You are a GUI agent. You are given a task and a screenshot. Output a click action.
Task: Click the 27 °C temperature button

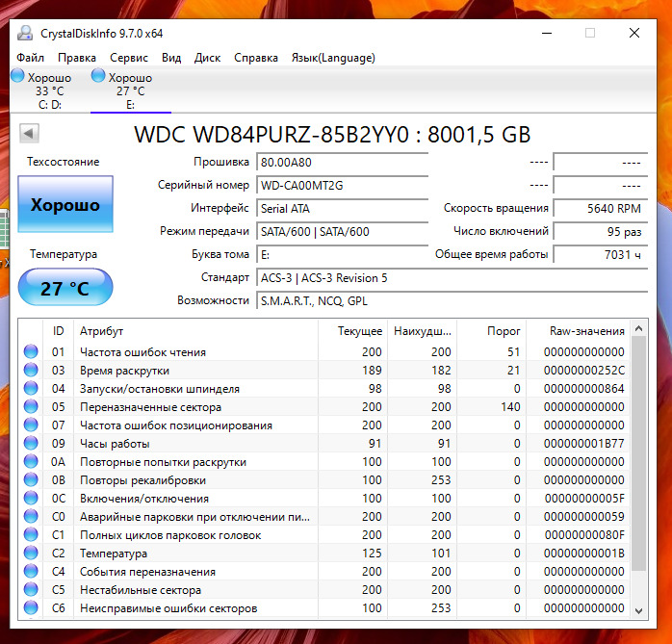[x=65, y=288]
